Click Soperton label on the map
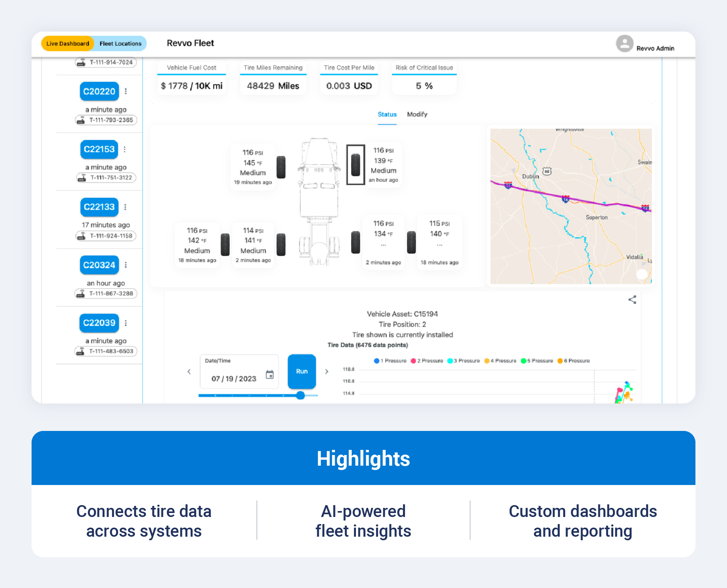This screenshot has height=588, width=727. pos(597,217)
